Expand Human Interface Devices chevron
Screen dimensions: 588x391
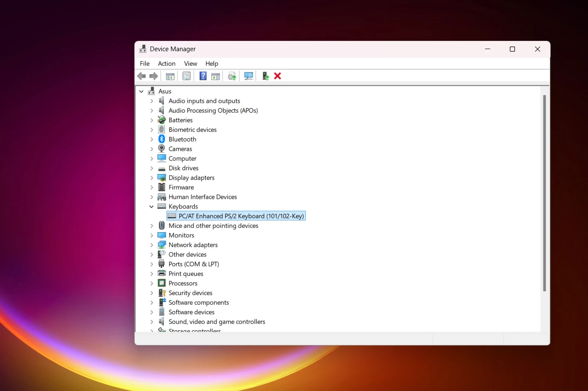(x=152, y=197)
